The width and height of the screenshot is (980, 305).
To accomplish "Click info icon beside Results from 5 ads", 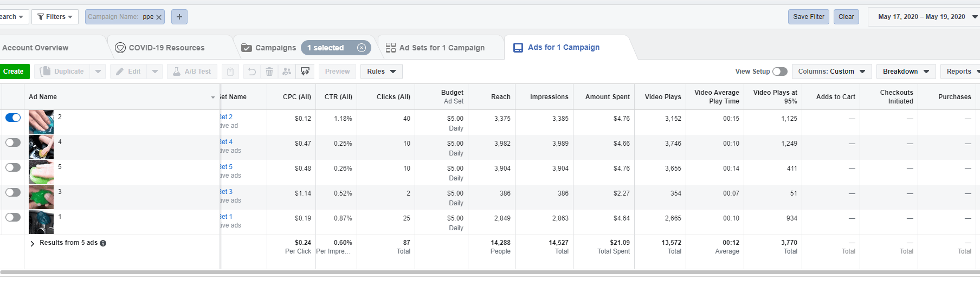I will (103, 243).
